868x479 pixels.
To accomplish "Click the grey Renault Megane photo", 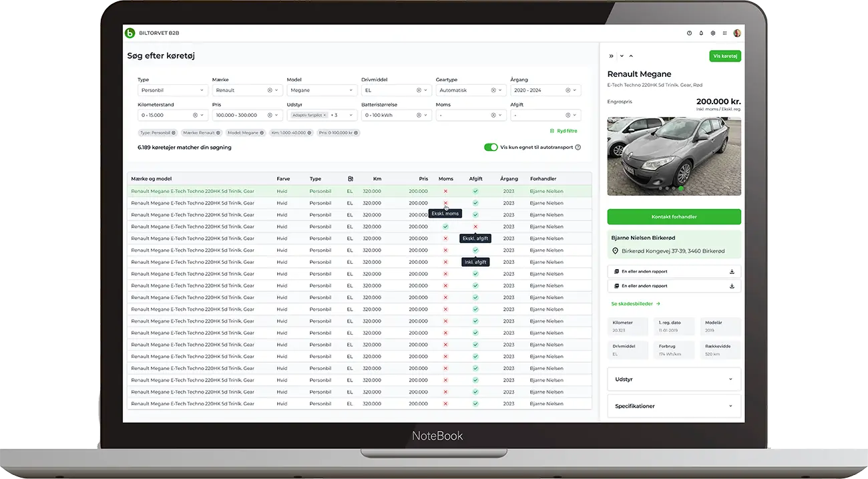I will (x=674, y=156).
